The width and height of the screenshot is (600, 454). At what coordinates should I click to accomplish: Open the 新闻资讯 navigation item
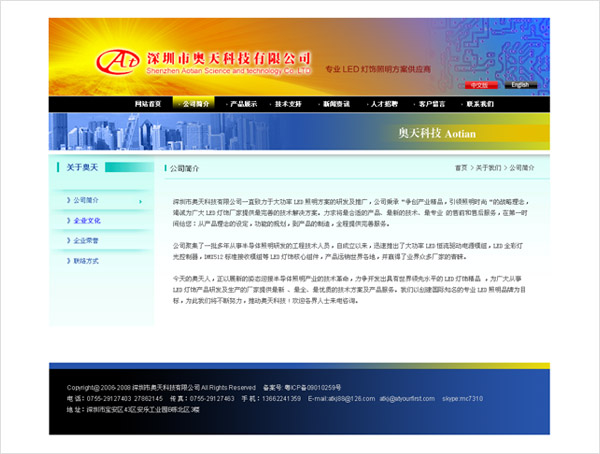336,104
